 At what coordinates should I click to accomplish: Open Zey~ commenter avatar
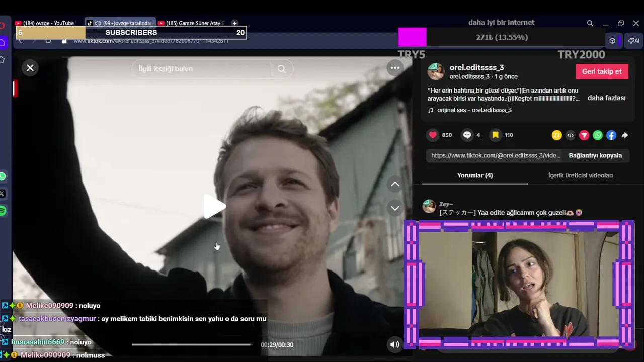pyautogui.click(x=429, y=206)
